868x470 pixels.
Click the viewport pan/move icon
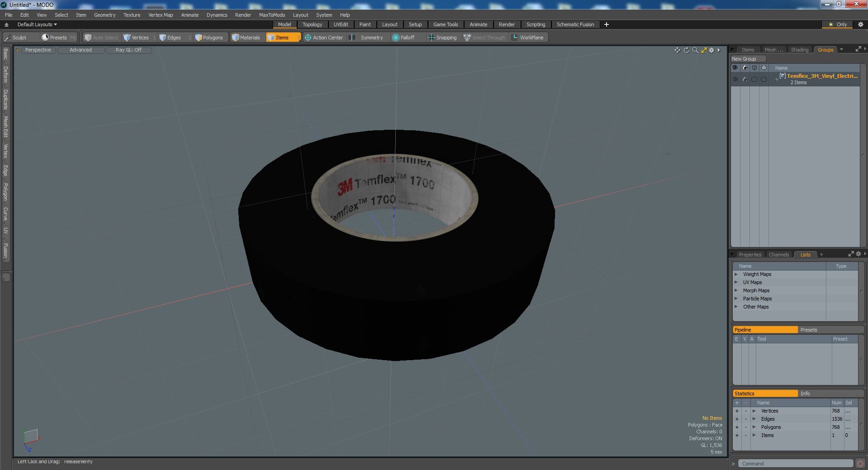pos(677,50)
